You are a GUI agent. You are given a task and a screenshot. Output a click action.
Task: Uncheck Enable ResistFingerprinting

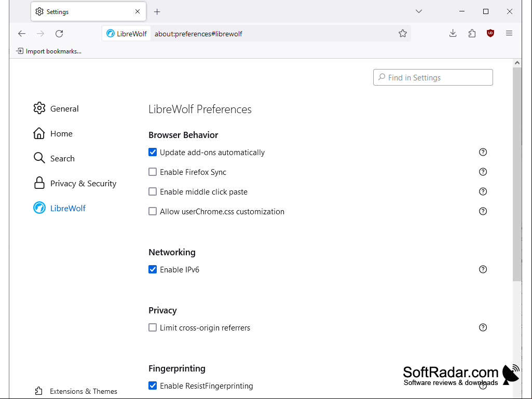pyautogui.click(x=153, y=386)
